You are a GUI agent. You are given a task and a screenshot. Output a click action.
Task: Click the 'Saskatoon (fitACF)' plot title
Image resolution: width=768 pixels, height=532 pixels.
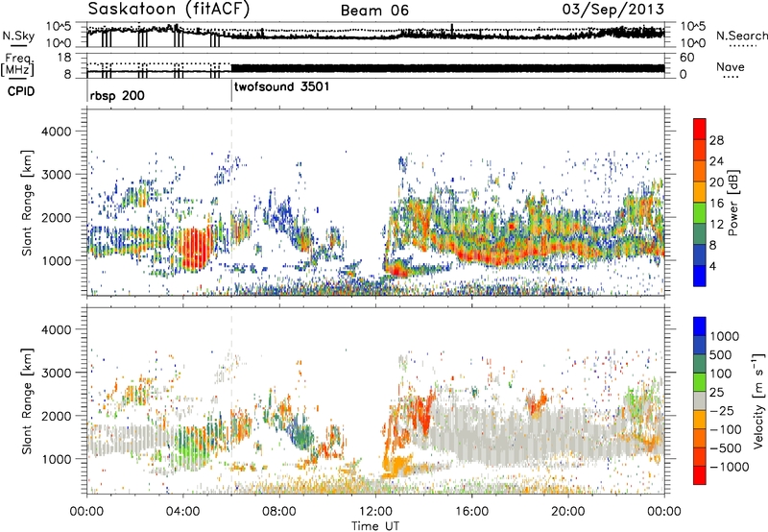tap(169, 9)
